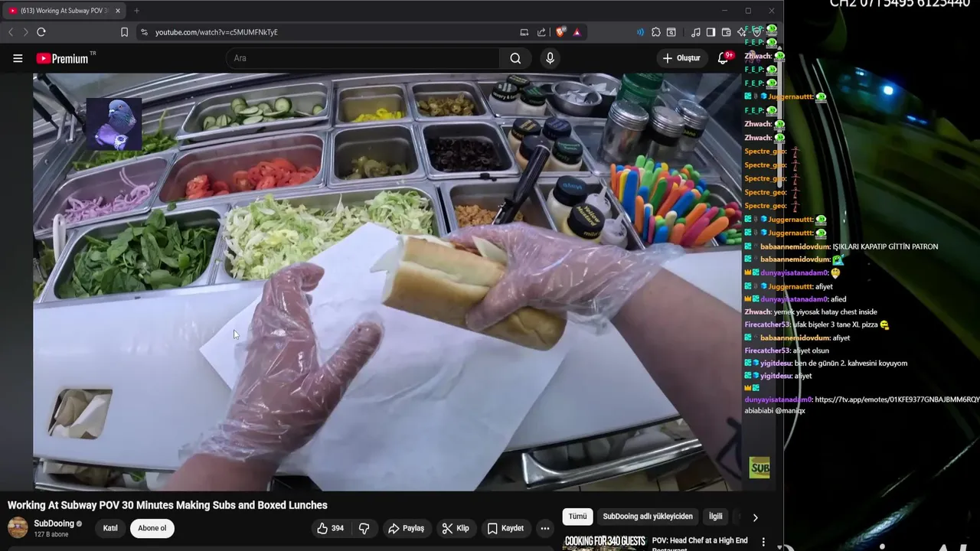Viewport: 980px width, 551px height.
Task: Select the Working At Subway browser tab
Action: (x=64, y=11)
